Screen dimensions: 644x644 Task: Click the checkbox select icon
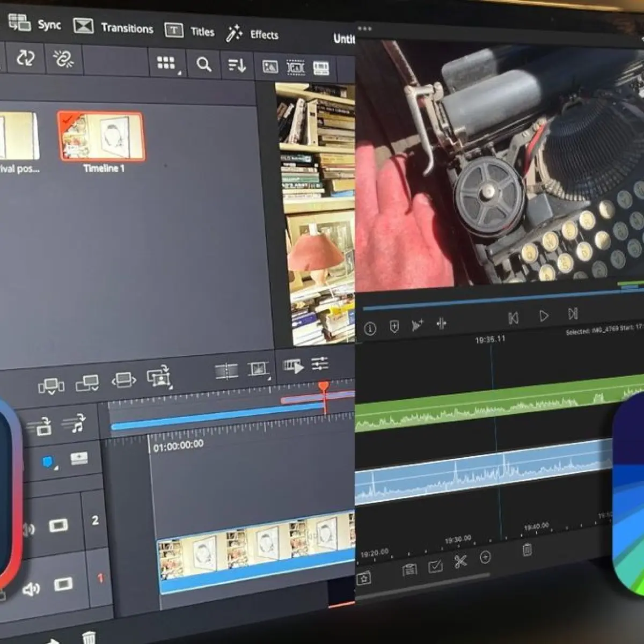click(435, 566)
